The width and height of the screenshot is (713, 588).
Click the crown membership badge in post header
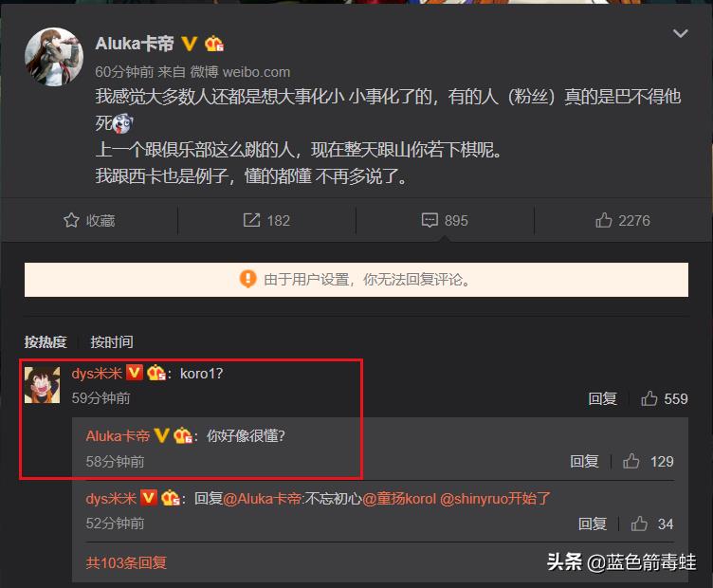[213, 45]
